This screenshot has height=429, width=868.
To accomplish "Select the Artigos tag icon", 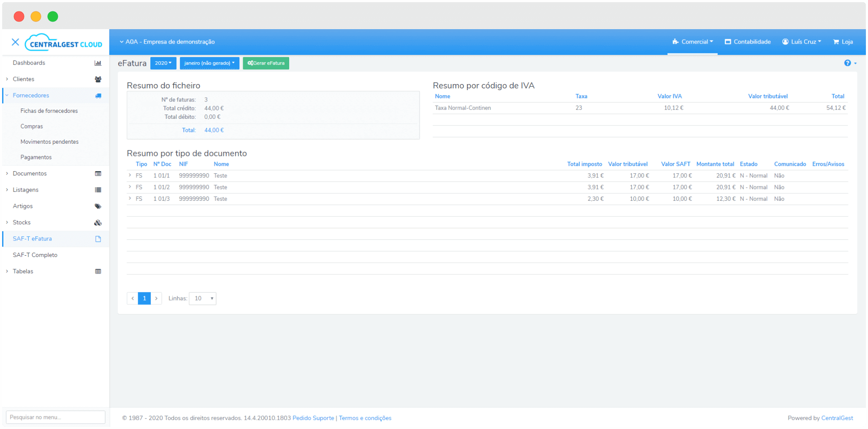I will [x=98, y=206].
